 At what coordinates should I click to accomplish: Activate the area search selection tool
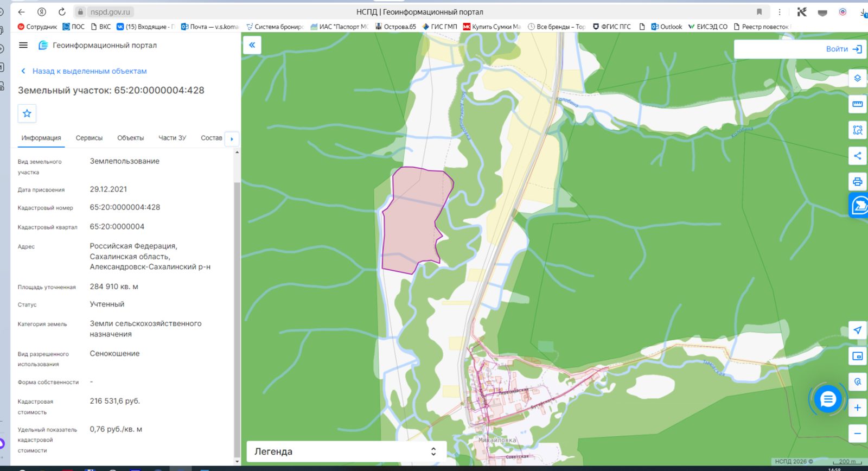coord(857,130)
